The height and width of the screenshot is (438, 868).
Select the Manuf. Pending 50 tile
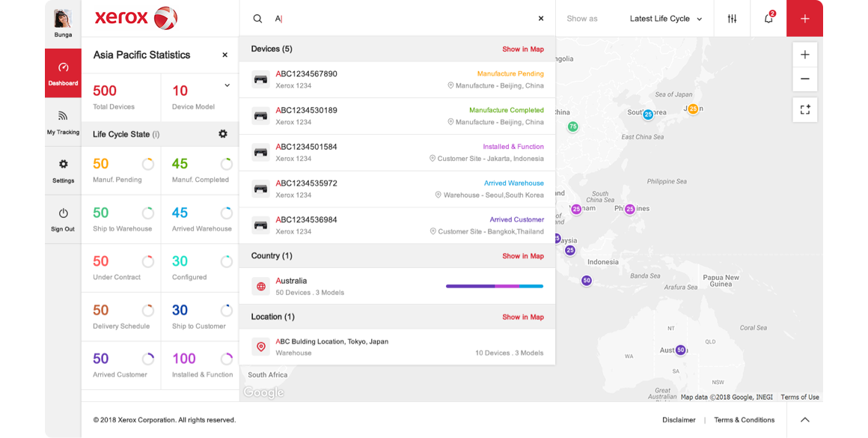click(x=121, y=171)
